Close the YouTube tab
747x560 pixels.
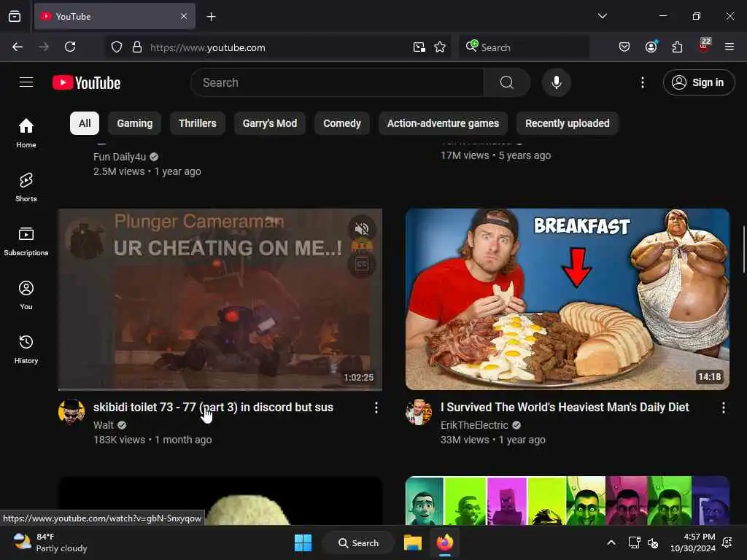click(x=184, y=16)
